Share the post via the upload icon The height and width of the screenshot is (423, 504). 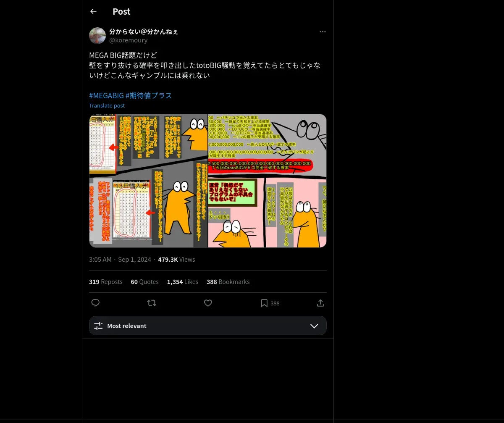click(320, 303)
